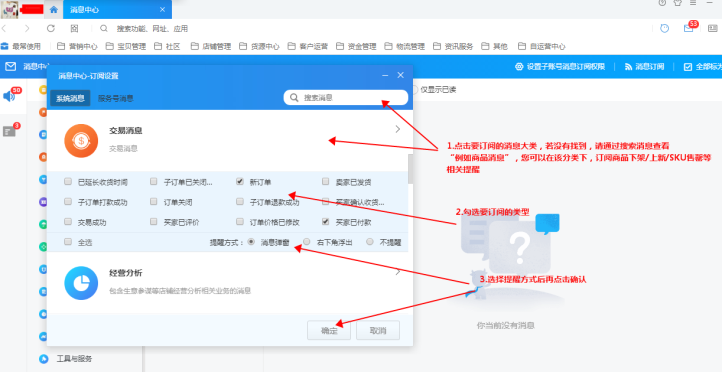
Task: Close the 消息中心 browser tab
Action: pos(162,10)
